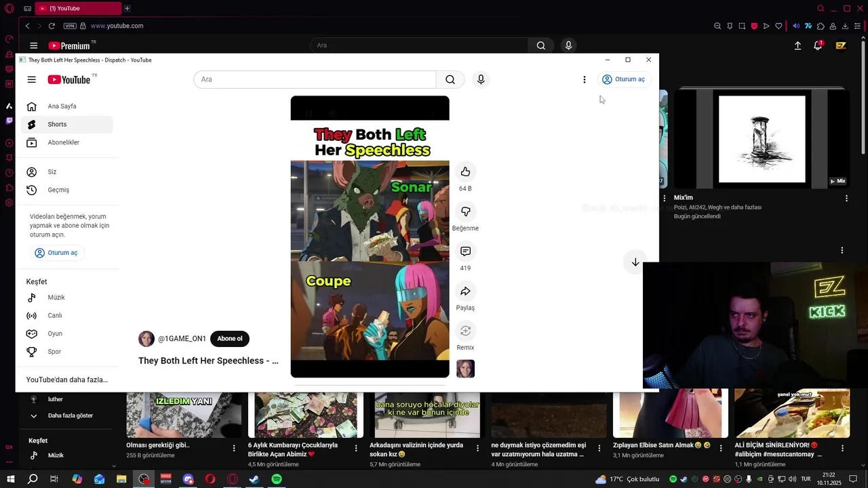This screenshot has height=488, width=868.
Task: Open the hamburger guide menu in popup window
Action: [31, 79]
